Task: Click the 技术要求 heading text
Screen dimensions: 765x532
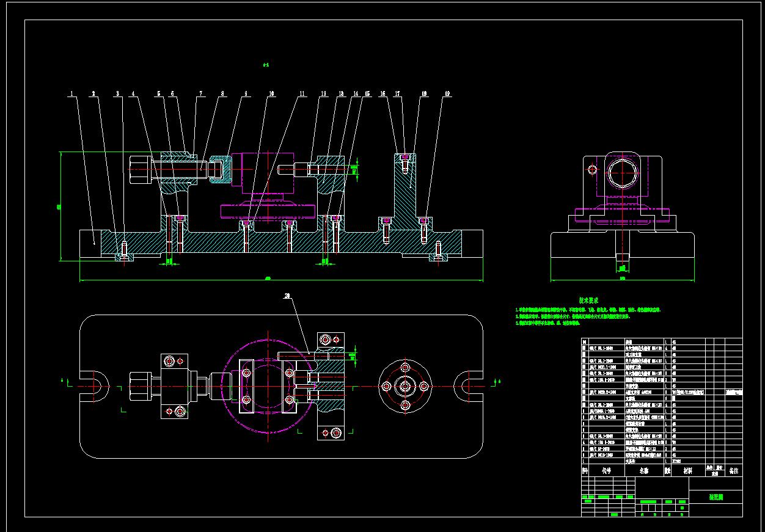Action: (x=588, y=301)
